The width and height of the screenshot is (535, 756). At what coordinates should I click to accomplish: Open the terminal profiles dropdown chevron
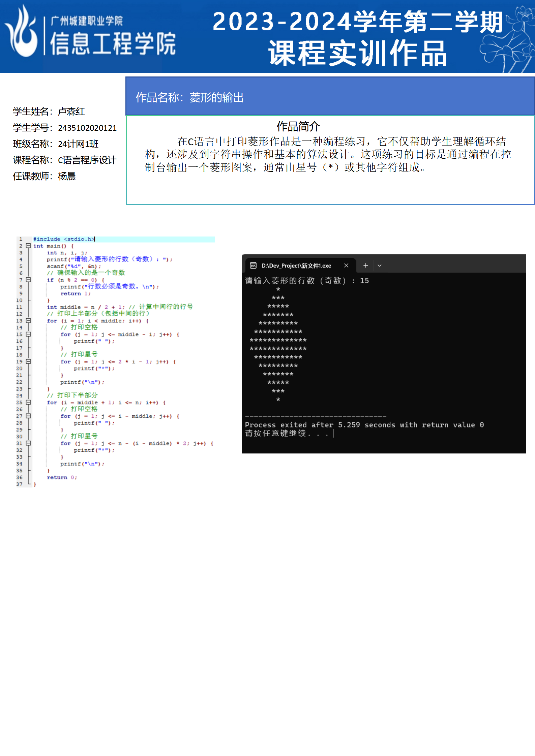click(380, 265)
